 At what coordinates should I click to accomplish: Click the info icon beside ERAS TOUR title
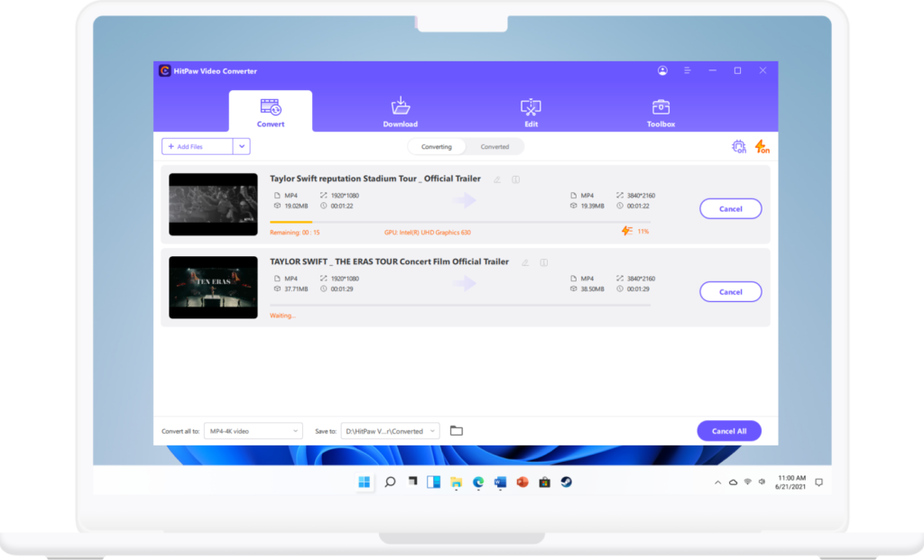click(x=544, y=262)
